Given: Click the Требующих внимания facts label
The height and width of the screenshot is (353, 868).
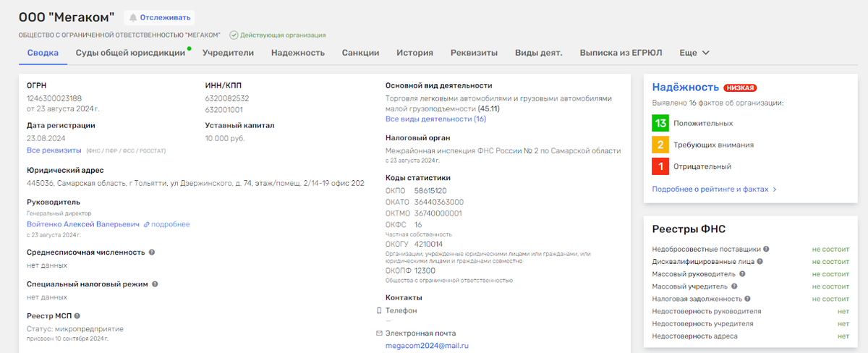Looking at the screenshot, I should (713, 145).
